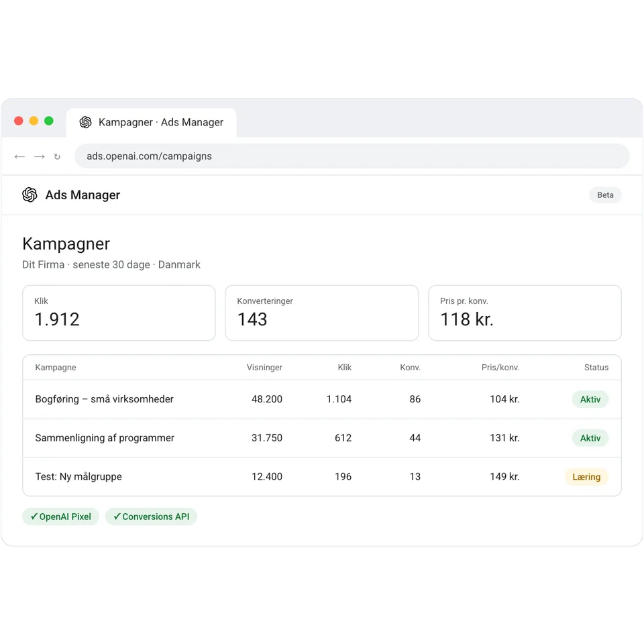
Task: Sort by the Visninger column header
Action: (264, 368)
